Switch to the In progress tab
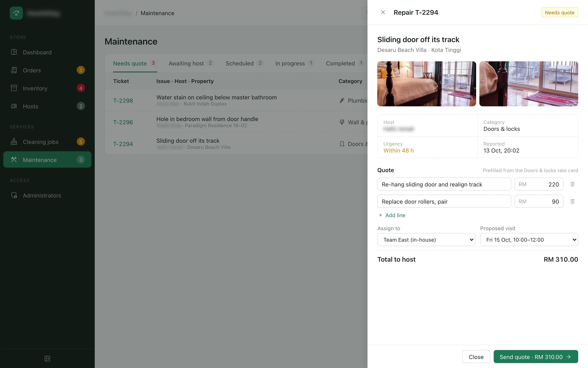The width and height of the screenshot is (588, 368). [295, 64]
